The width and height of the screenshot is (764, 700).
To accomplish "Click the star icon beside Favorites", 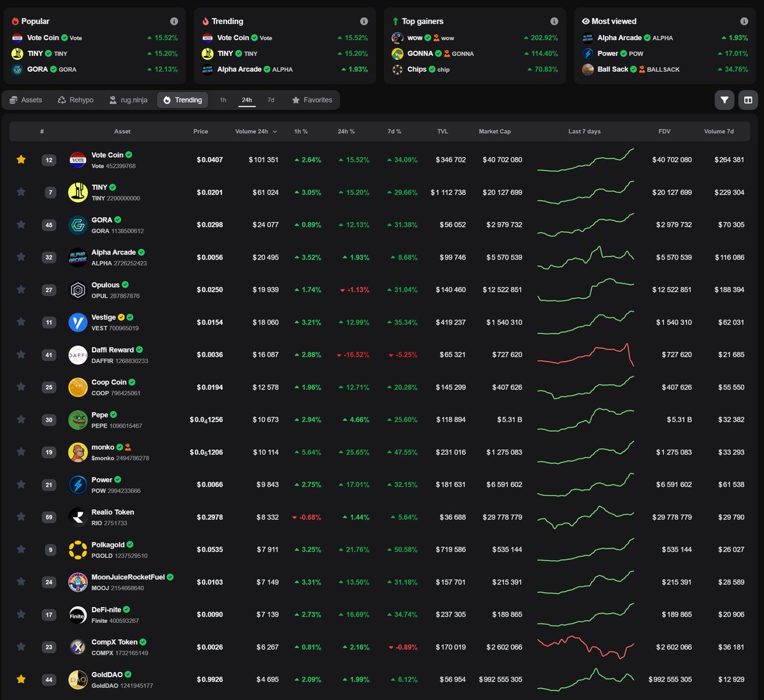I will pos(295,100).
